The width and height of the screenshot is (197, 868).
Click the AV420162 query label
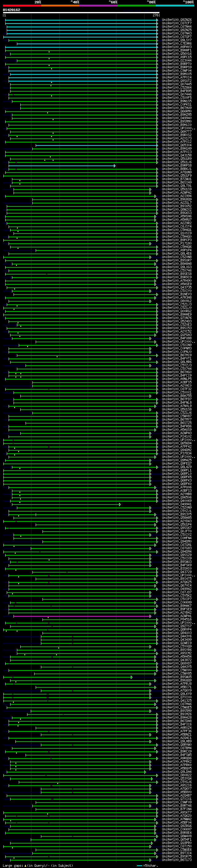(x=11, y=10)
